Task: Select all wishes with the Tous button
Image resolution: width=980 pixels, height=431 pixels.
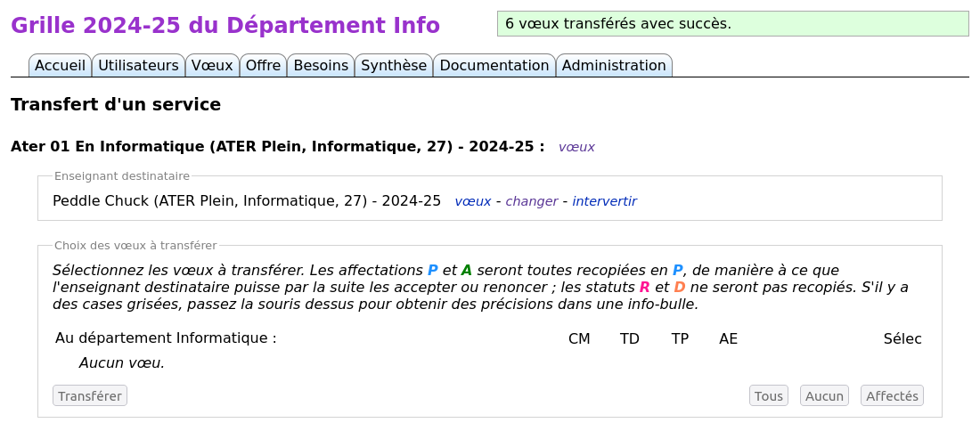Action: click(x=769, y=395)
